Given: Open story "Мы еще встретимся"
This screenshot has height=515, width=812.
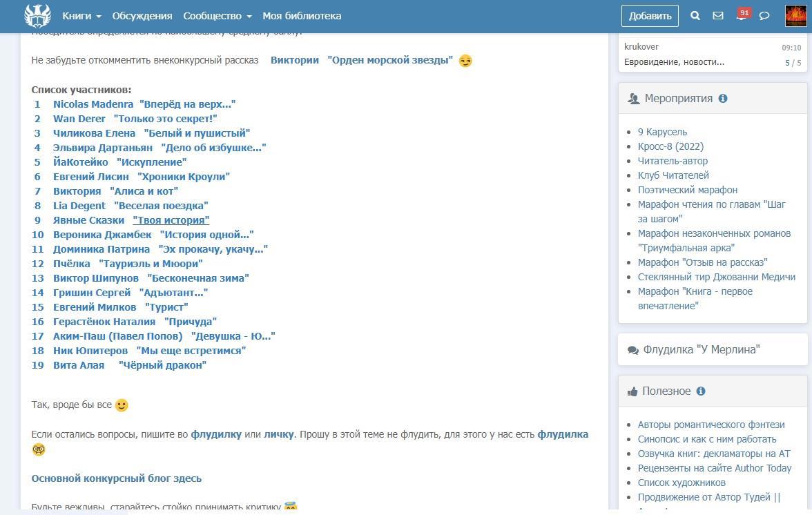Looking at the screenshot, I should click(x=191, y=351).
